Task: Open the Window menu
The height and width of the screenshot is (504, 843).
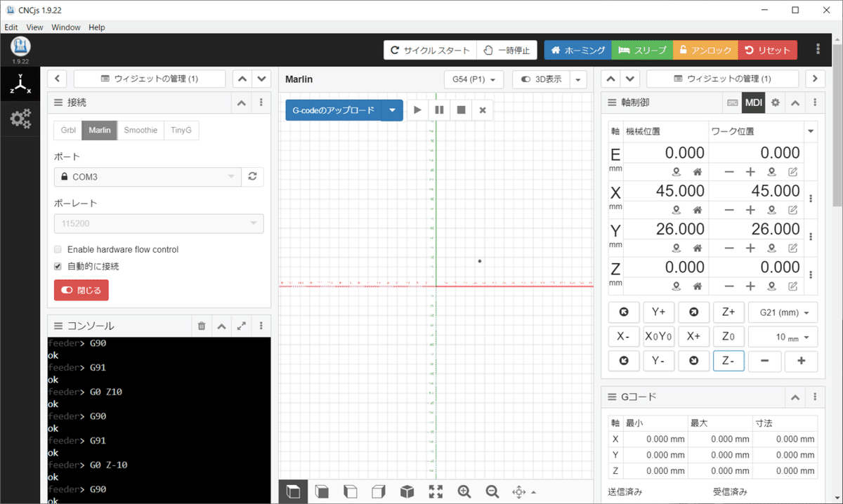Action: click(x=66, y=27)
